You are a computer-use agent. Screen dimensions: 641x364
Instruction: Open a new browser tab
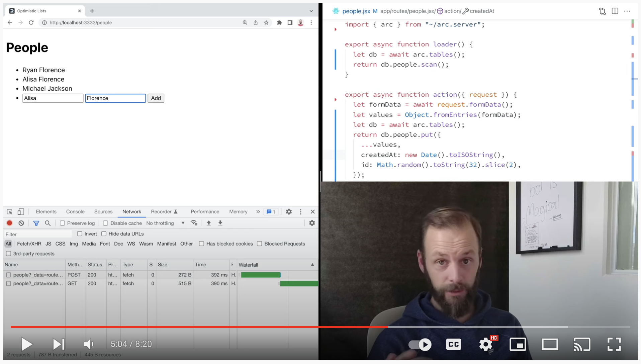tap(92, 11)
